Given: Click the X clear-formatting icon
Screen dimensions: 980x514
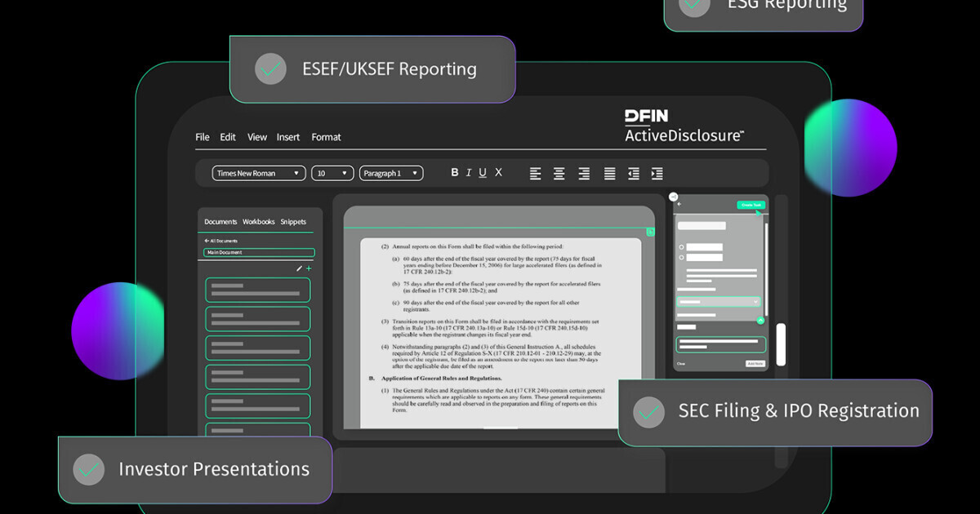Looking at the screenshot, I should click(498, 173).
